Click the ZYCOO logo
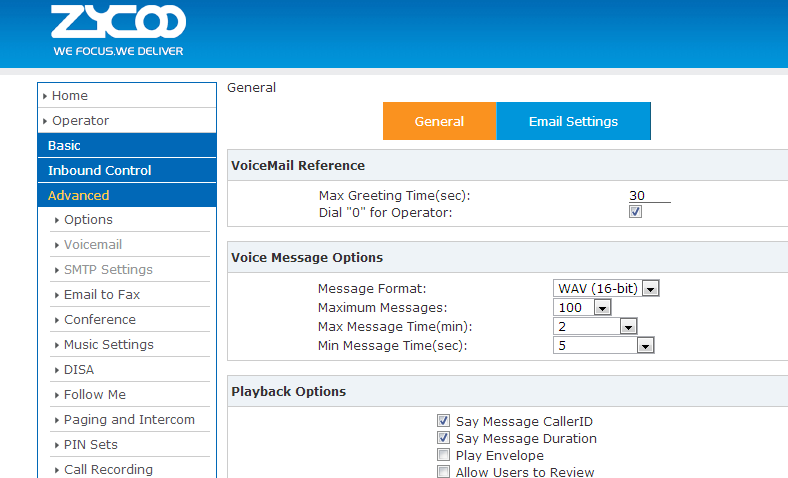This screenshot has width=788, height=478. [x=118, y=30]
